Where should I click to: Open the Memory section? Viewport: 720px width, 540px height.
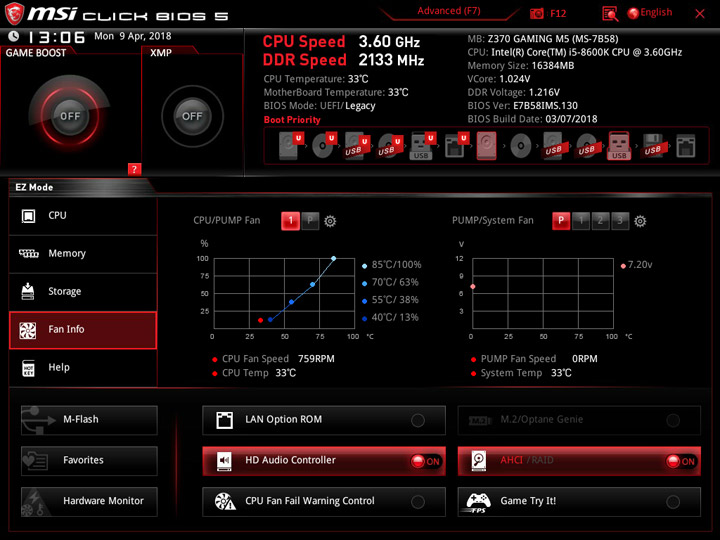(x=83, y=254)
